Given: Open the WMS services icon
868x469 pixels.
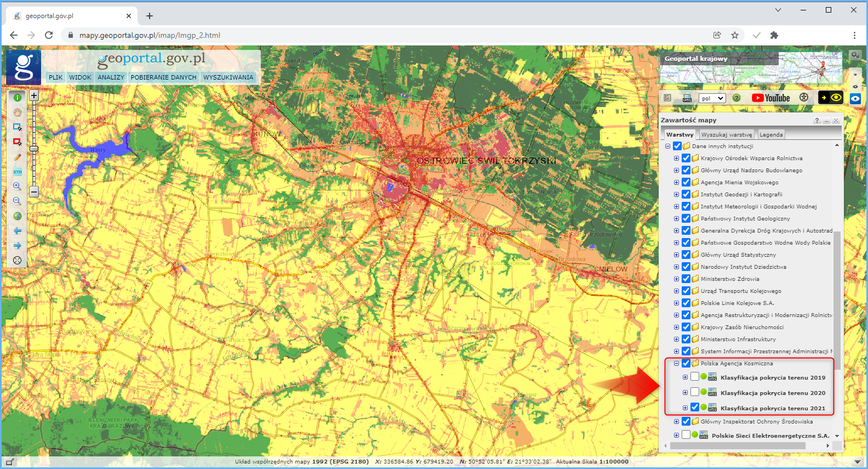Looking at the screenshot, I should tap(687, 98).
